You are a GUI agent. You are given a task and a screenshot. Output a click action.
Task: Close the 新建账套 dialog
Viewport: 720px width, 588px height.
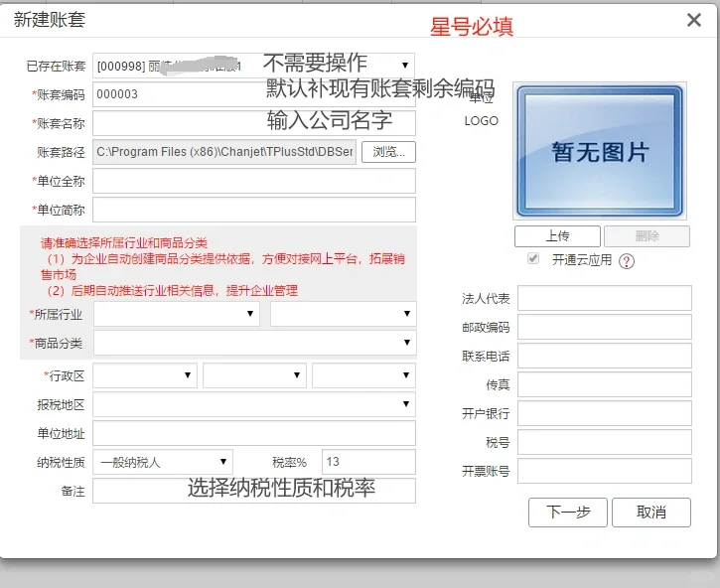[694, 20]
